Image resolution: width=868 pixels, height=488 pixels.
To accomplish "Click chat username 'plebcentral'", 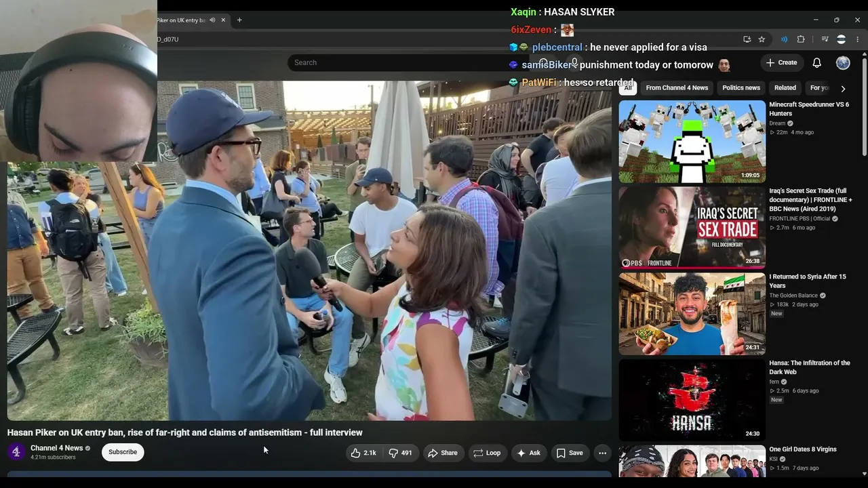I will tap(557, 47).
